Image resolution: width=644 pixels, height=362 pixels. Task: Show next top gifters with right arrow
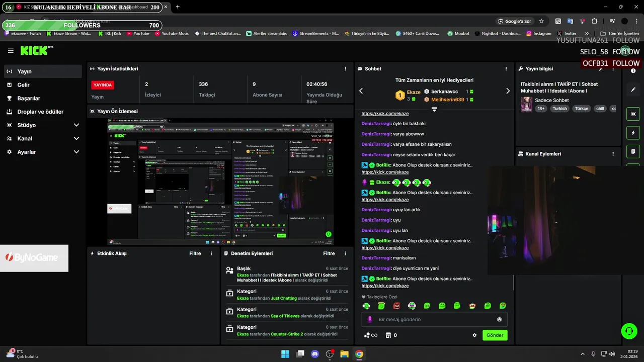coord(508,90)
